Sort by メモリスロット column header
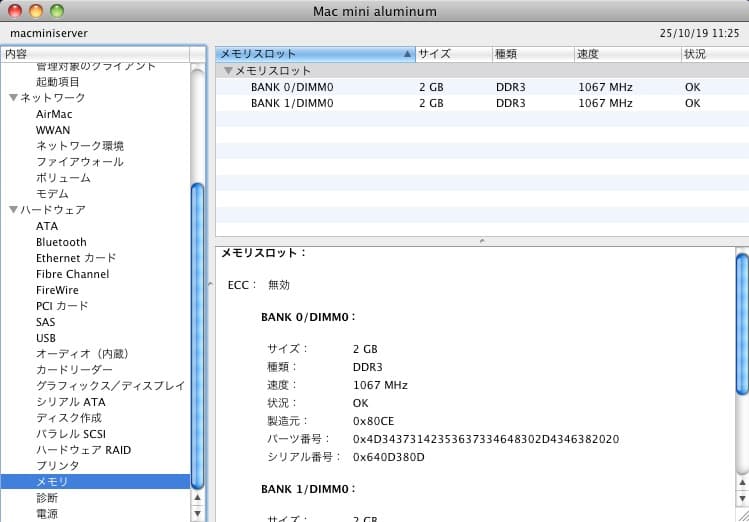The image size is (749, 522). tap(315, 54)
